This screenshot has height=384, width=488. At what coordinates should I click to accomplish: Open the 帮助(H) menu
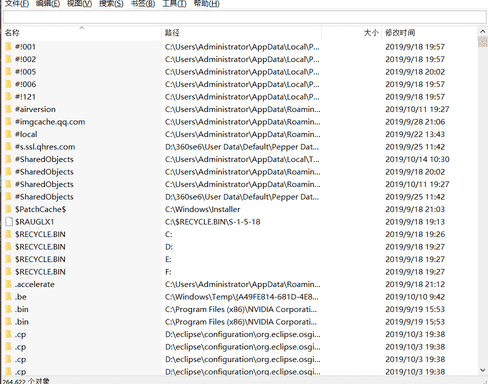[206, 4]
